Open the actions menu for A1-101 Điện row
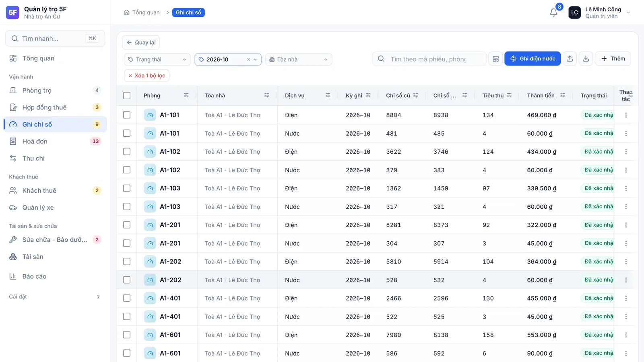Image resolution: width=644 pixels, height=362 pixels. 626,115
